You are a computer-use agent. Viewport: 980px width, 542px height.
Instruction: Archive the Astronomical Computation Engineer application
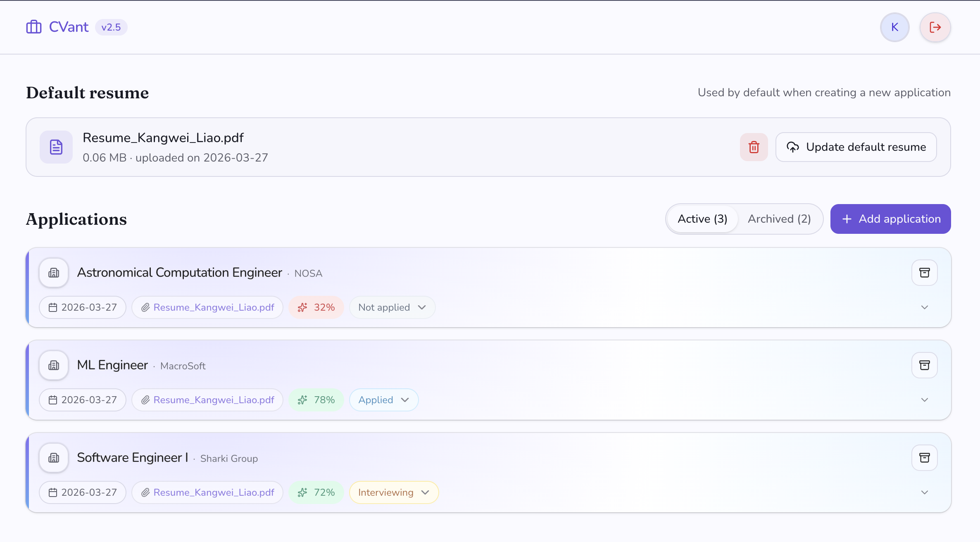924,273
